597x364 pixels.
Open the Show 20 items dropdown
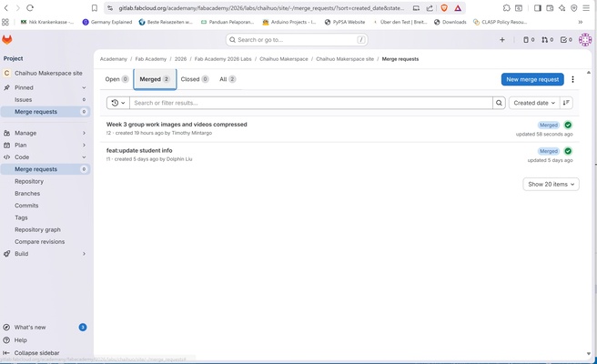(551, 185)
